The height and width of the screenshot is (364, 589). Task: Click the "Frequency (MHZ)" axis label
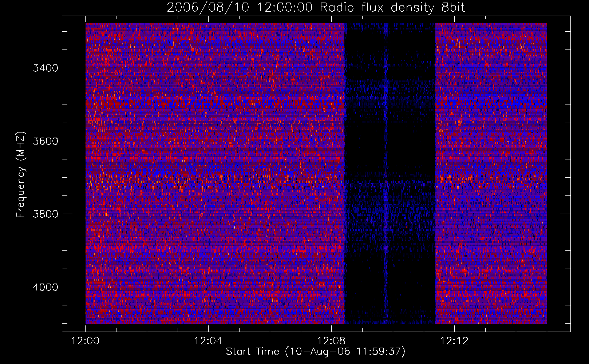(x=21, y=175)
